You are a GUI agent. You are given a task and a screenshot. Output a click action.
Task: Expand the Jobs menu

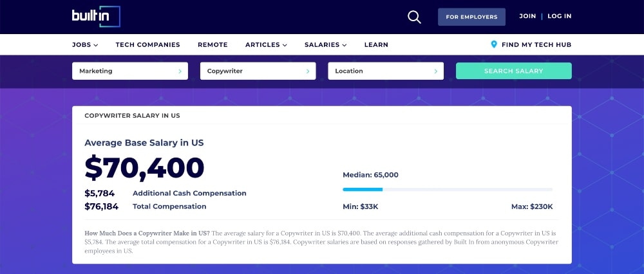85,45
